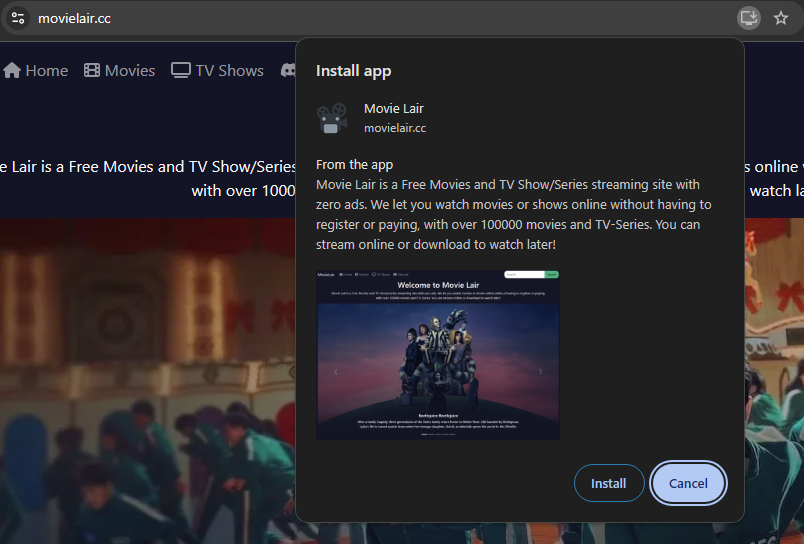Click the house icon beside Home

[12, 70]
